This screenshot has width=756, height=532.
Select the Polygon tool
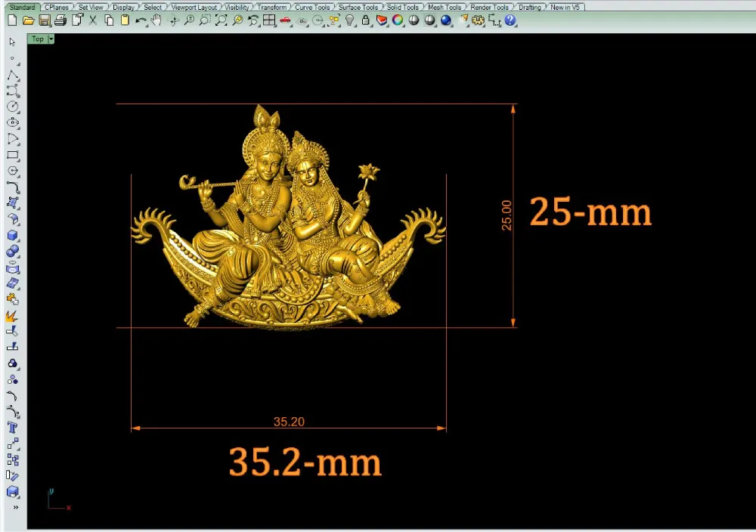[13, 171]
